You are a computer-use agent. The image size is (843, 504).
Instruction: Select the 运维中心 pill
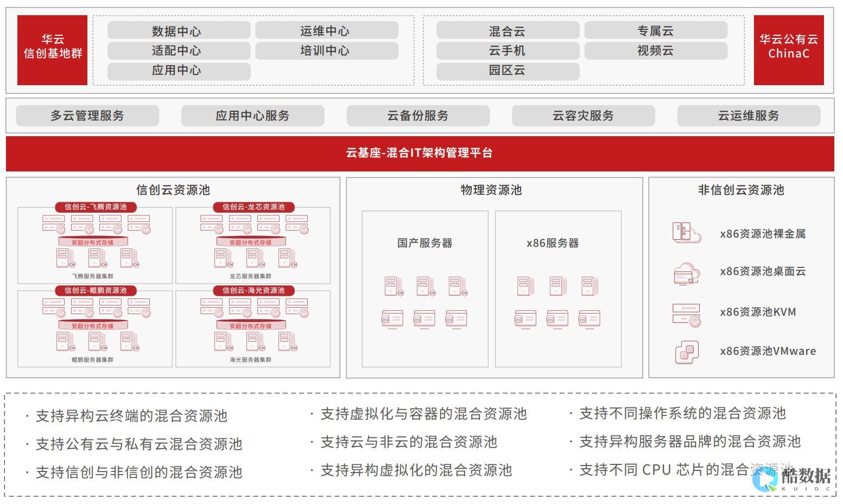tap(327, 31)
